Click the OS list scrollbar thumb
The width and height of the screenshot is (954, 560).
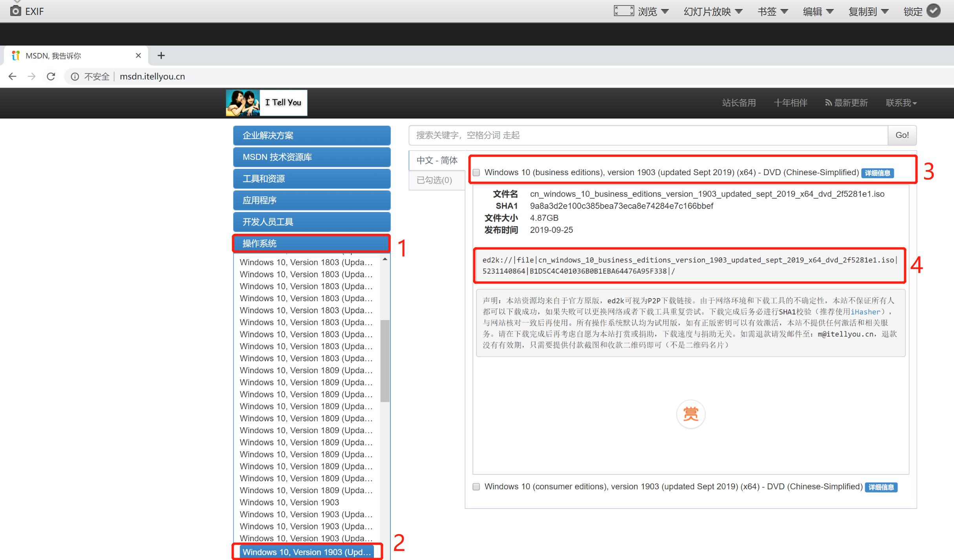[x=385, y=361]
